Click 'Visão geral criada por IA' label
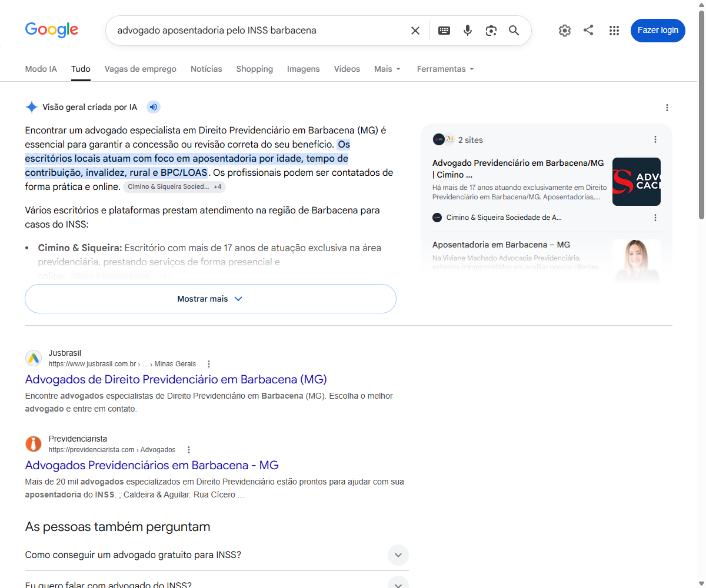This screenshot has height=588, width=706. (x=90, y=107)
